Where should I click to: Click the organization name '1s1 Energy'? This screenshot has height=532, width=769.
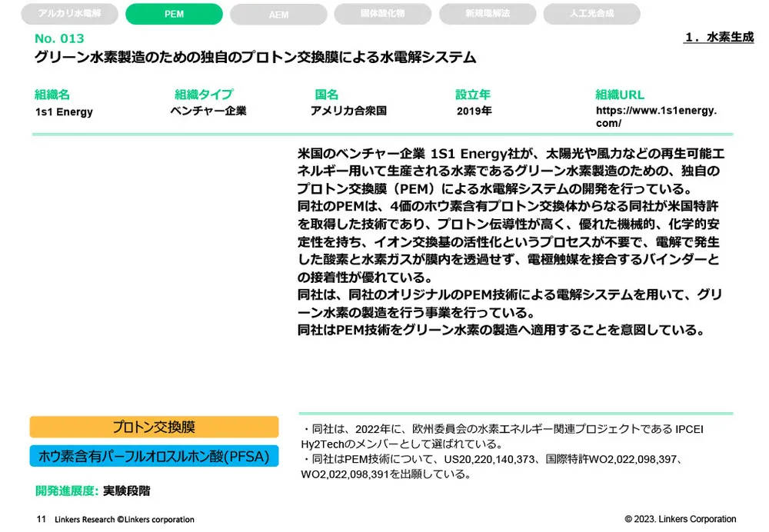(x=64, y=111)
